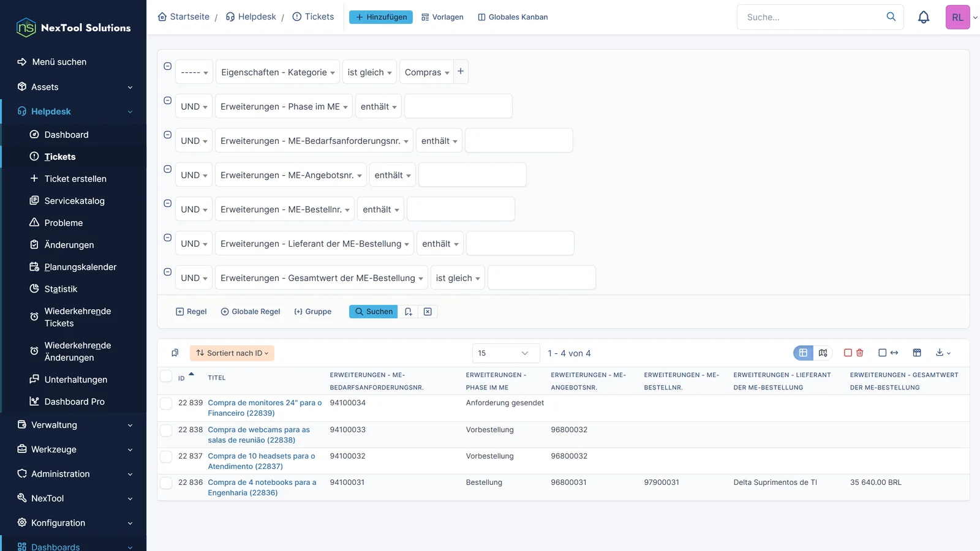Screen dimensions: 980x551
Task: Open the page size dropdown showing 15
Action: (506, 353)
